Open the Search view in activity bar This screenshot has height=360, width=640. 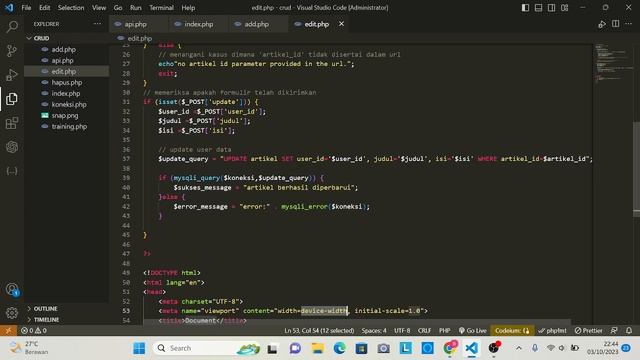click(12, 27)
